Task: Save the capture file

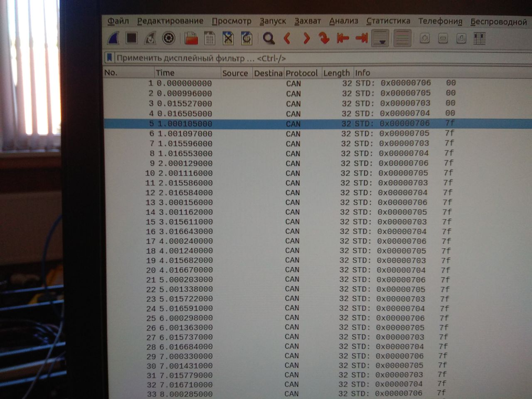Action: (209, 39)
